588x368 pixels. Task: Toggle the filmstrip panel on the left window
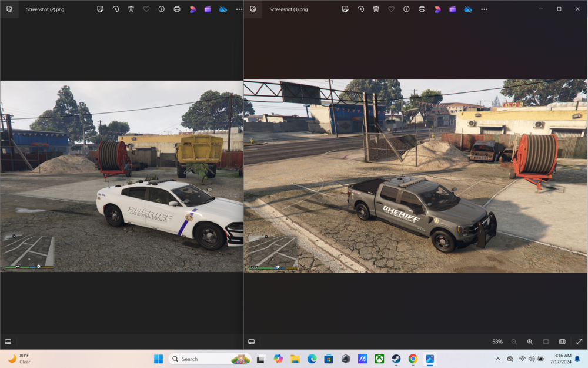(8, 342)
